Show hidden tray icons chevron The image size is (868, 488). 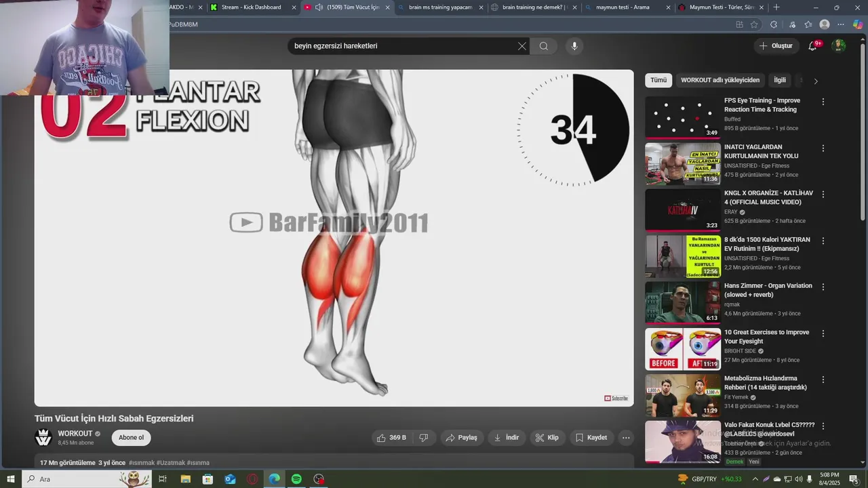[756, 479]
